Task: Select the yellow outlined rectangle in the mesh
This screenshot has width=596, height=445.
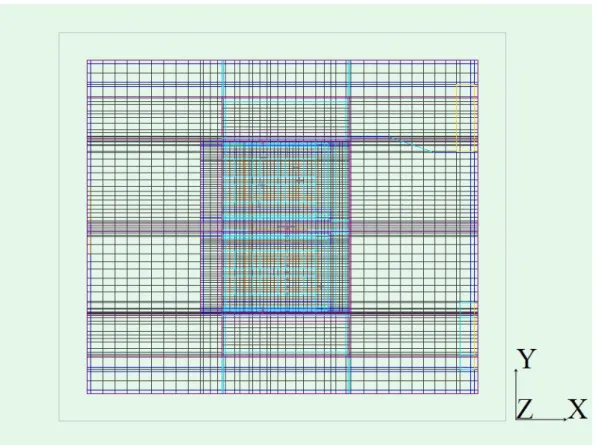Action: (x=466, y=118)
